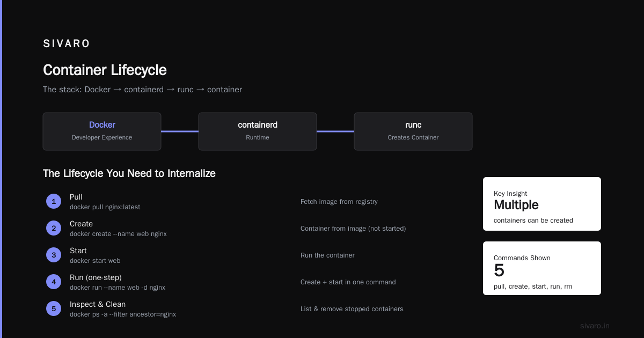The width and height of the screenshot is (644, 338).
Task: Click the large '5' in Commands Shown card
Action: tap(499, 270)
